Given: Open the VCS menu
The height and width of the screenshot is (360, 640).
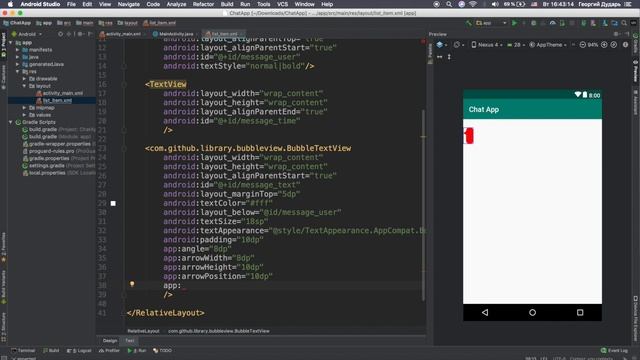Looking at the screenshot, I should (x=282, y=4).
